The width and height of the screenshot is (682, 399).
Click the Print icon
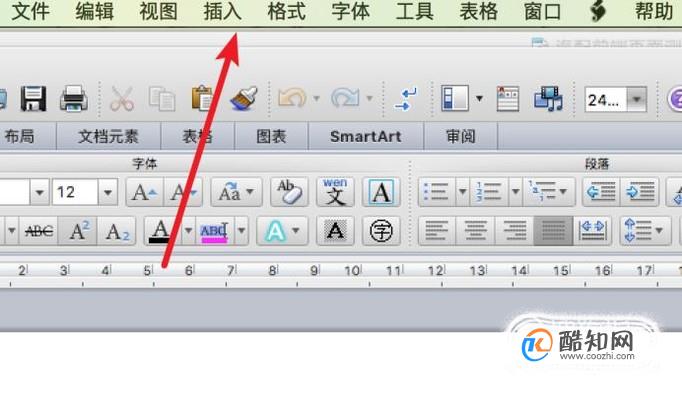(x=74, y=98)
